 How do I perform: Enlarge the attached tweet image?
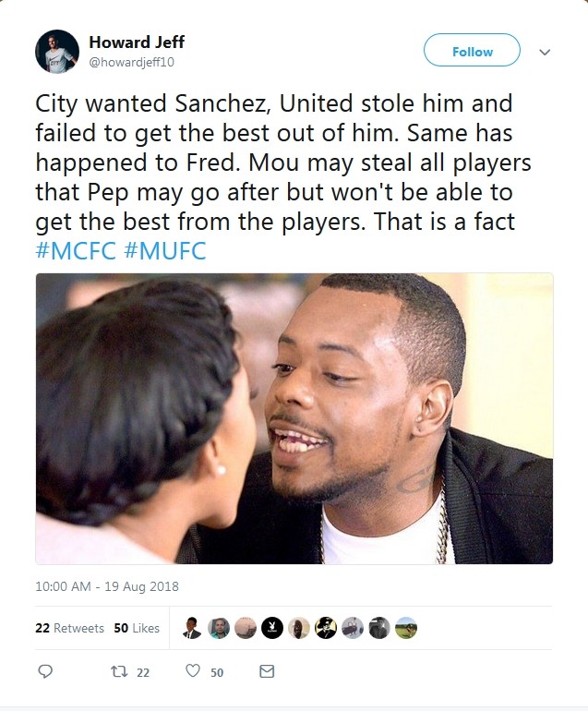[294, 418]
